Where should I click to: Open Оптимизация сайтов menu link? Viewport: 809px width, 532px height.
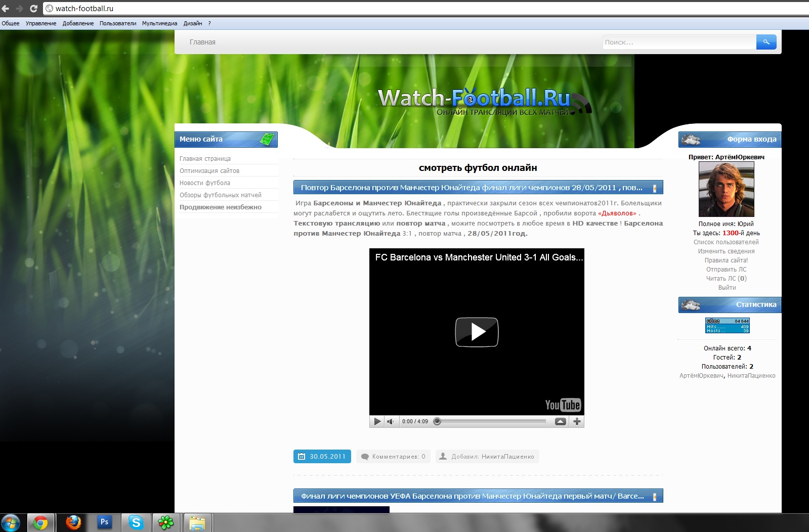pos(209,171)
